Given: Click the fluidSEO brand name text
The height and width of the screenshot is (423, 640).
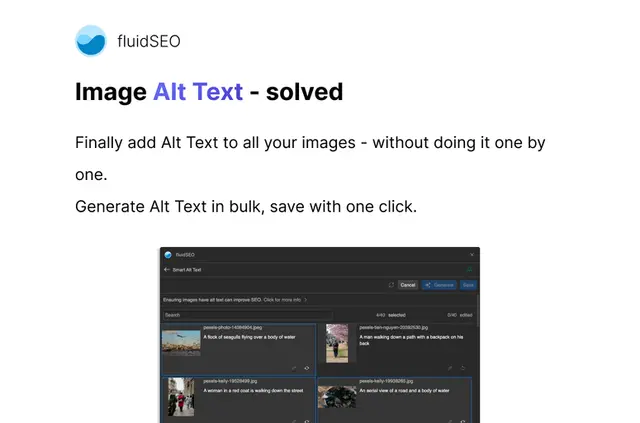Looking at the screenshot, I should (149, 41).
